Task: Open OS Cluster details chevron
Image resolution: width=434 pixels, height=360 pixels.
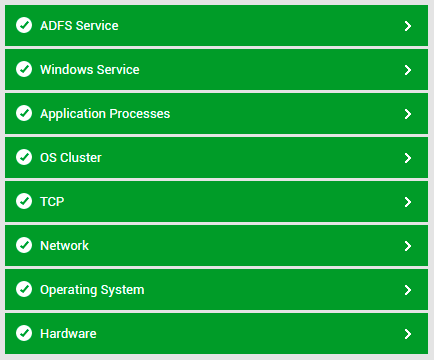Action: (408, 158)
